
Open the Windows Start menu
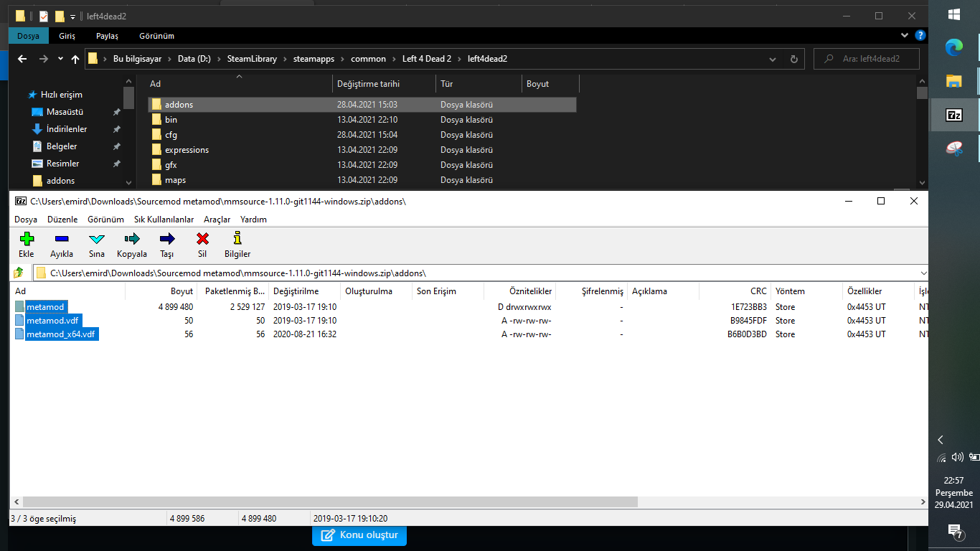coord(954,14)
